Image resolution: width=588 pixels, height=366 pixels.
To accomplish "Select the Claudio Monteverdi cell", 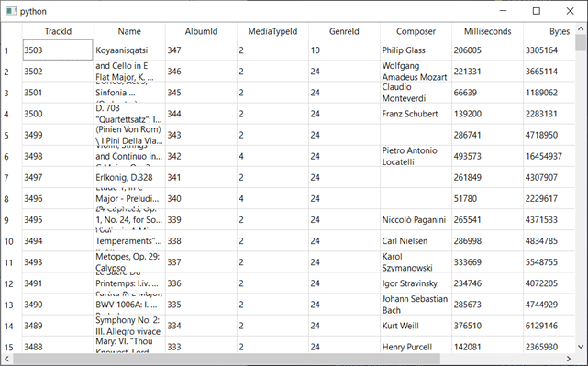I will pyautogui.click(x=416, y=93).
